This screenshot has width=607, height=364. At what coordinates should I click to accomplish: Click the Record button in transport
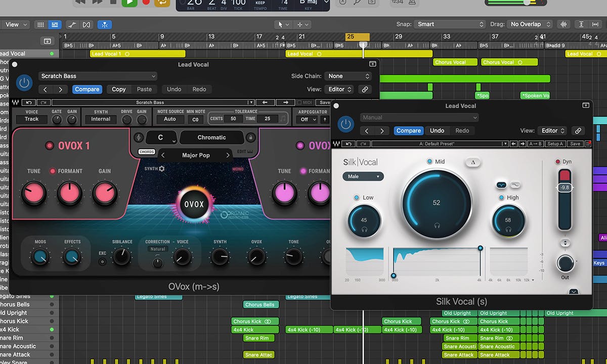coord(146,2)
